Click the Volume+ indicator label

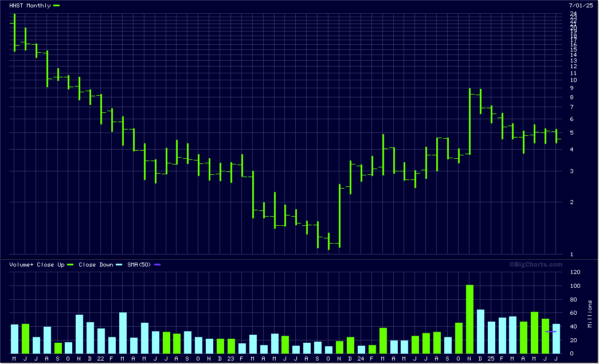click(20, 265)
